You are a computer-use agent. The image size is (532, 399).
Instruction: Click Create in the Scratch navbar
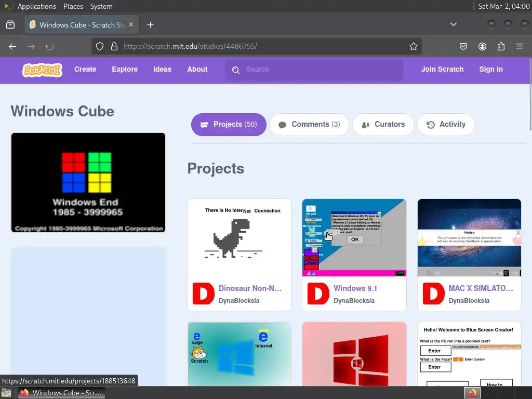tap(85, 69)
